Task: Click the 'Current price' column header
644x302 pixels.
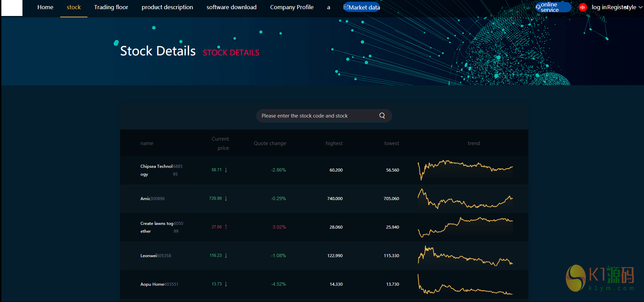Action: point(220,143)
